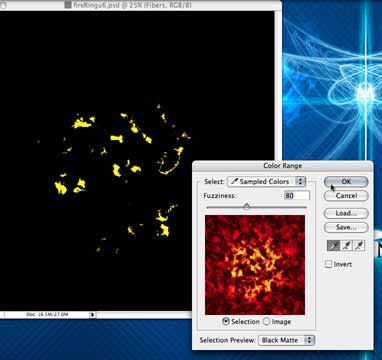This screenshot has height=360, width=382.
Task: Open the Selection Preview Black Matte dropdown
Action: [287, 340]
